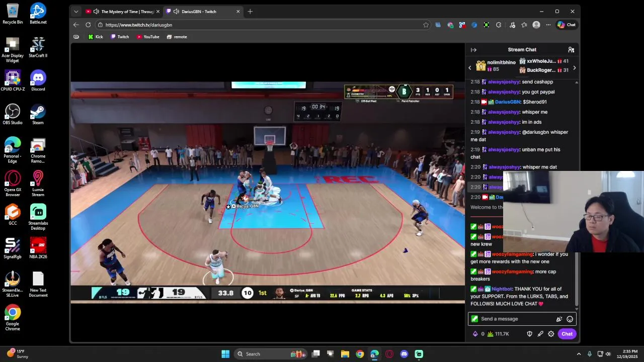Open media control music icon
644x362 pixels.
512,25
